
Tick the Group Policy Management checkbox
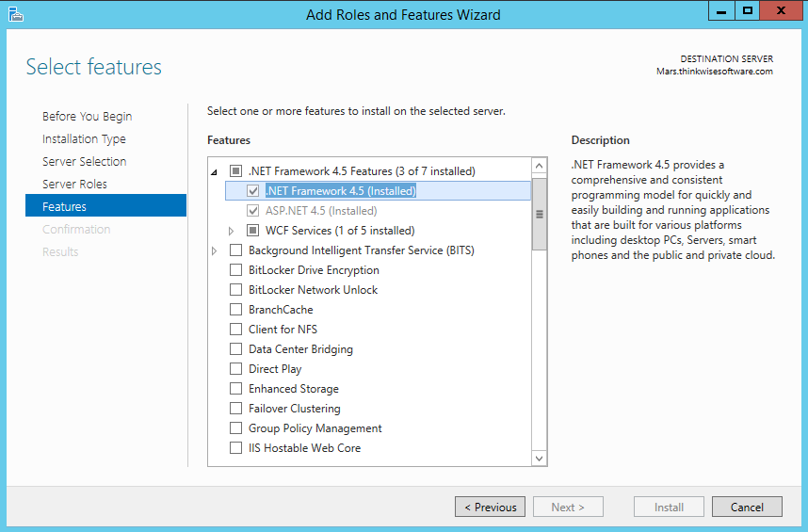(236, 428)
